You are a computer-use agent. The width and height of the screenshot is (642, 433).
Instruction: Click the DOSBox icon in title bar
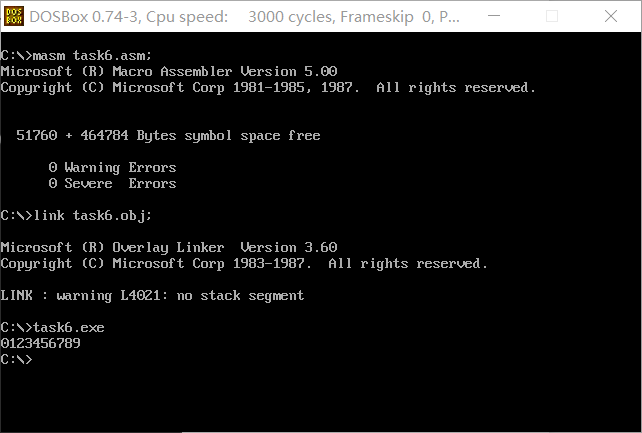tap(13, 16)
